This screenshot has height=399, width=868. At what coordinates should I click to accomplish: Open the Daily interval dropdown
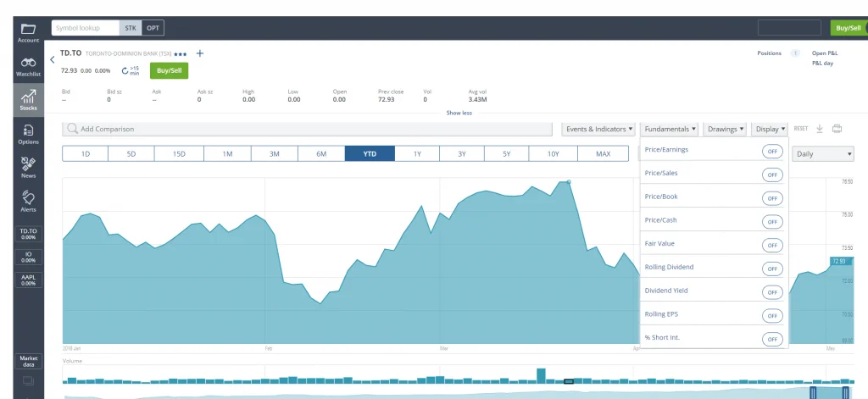point(823,154)
